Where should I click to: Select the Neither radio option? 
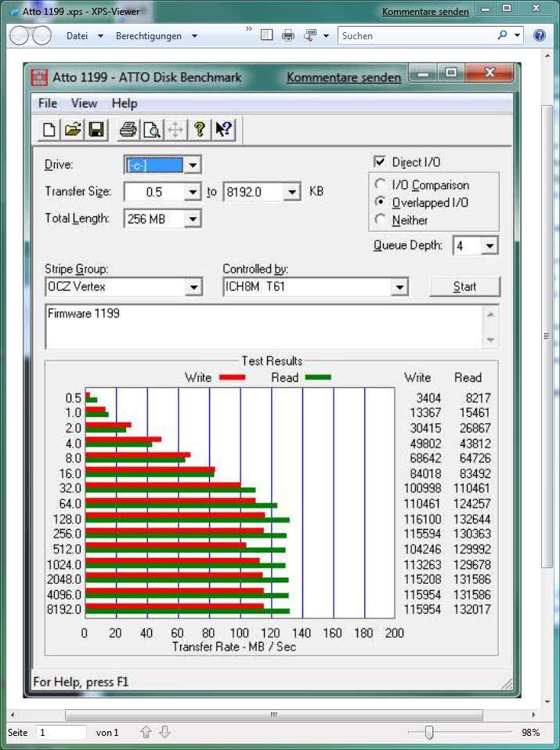[x=381, y=219]
